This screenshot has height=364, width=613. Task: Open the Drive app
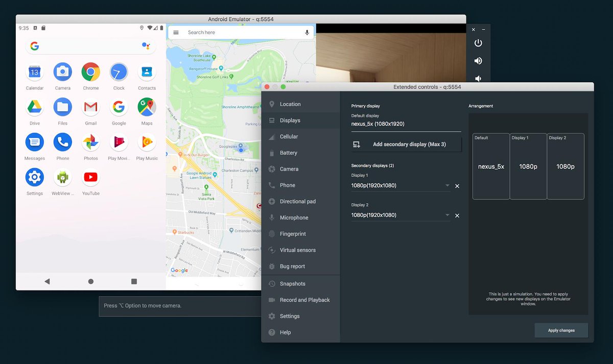point(34,107)
